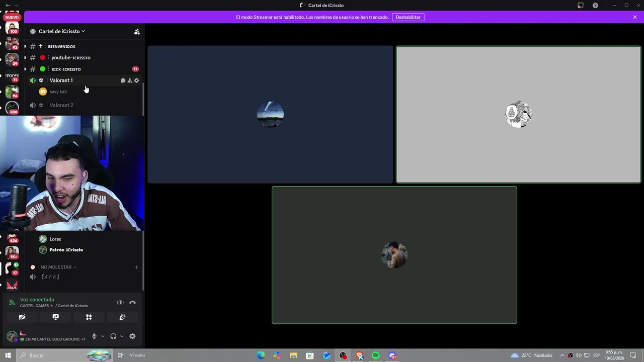Open the invite people icon beside the server name
Image resolution: width=644 pixels, height=362 pixels.
136,31
